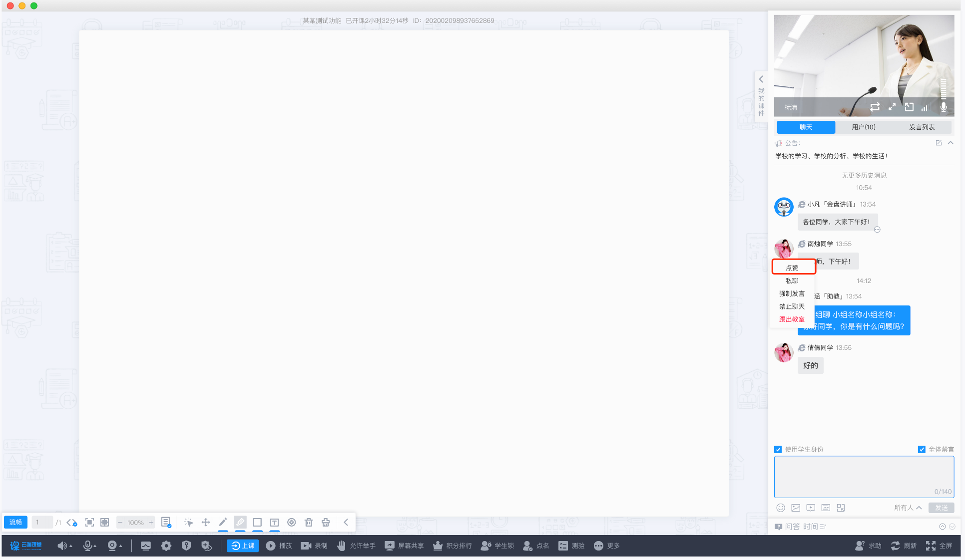The height and width of the screenshot is (560, 965).
Task: Click the 点名 roll call button
Action: tap(536, 546)
